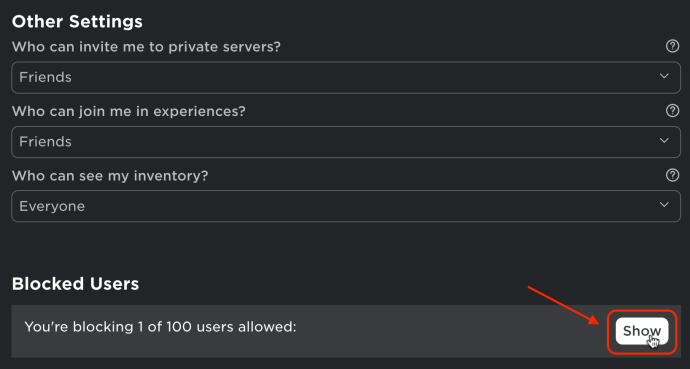Open help for private server invites
The image size is (690, 369).
click(672, 46)
